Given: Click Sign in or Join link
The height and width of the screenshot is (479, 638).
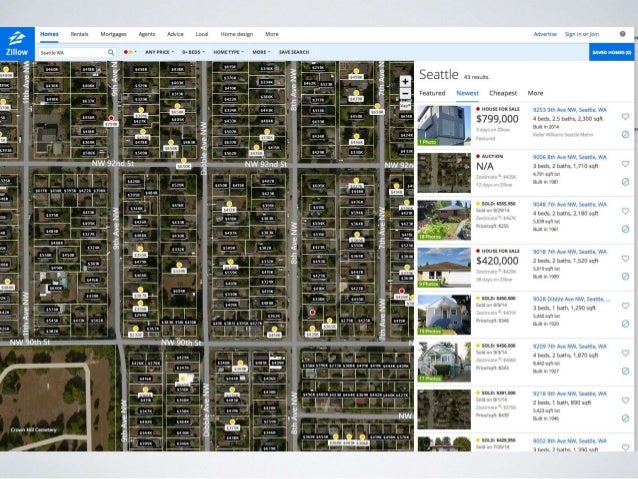Looking at the screenshot, I should point(582,34).
